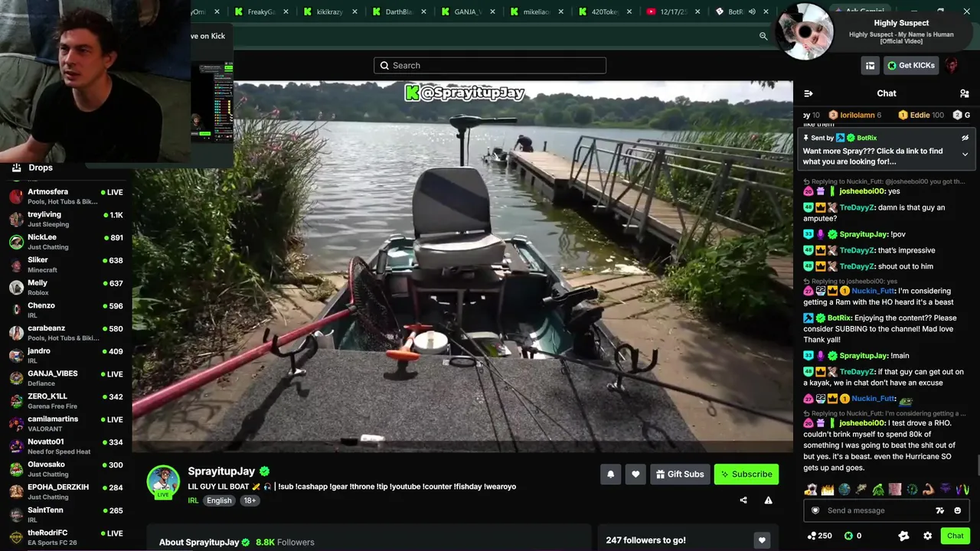Open SaintTenn channel in sidebar

pyautogui.click(x=66, y=514)
